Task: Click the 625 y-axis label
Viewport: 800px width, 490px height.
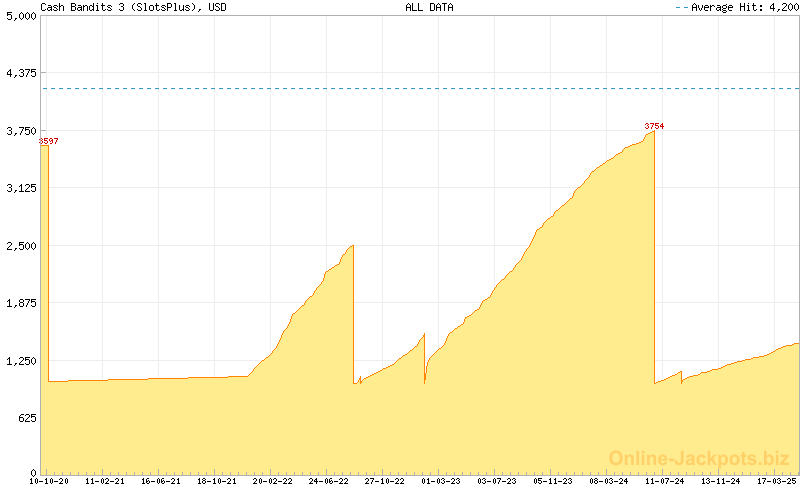Action: pos(24,416)
